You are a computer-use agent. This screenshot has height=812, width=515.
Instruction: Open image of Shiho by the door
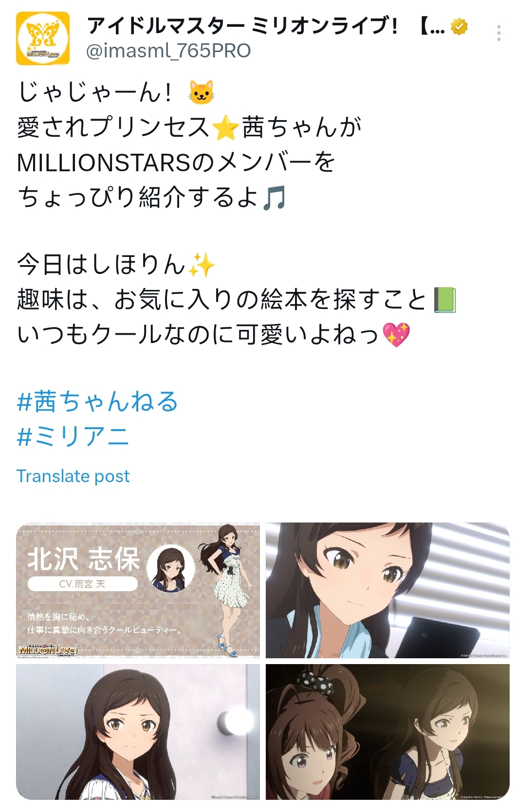coord(138,732)
